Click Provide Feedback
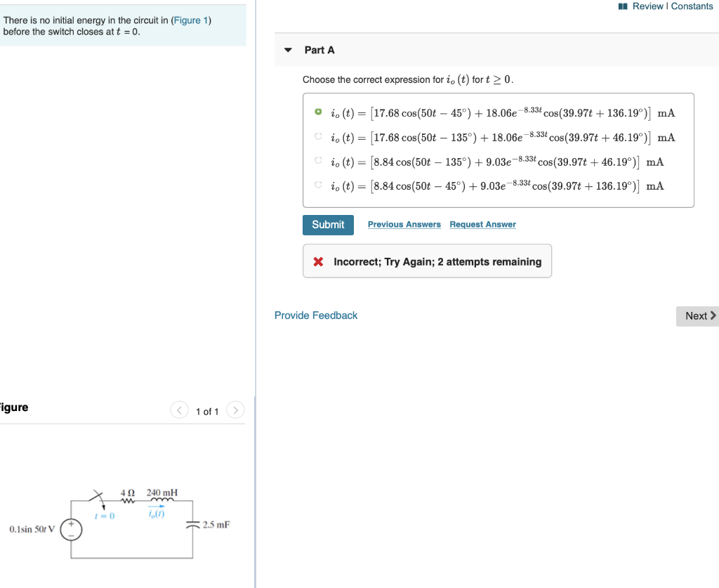The width and height of the screenshot is (719, 588). coord(316,315)
